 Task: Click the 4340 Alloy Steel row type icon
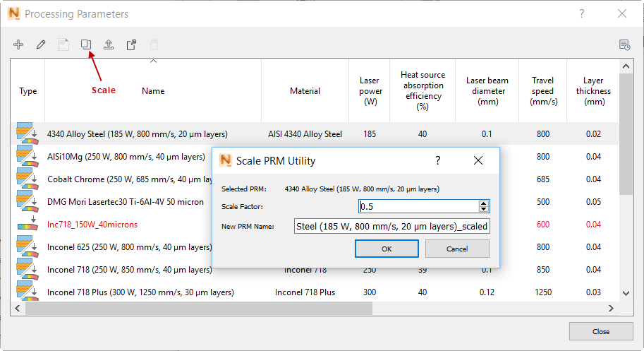[27, 133]
